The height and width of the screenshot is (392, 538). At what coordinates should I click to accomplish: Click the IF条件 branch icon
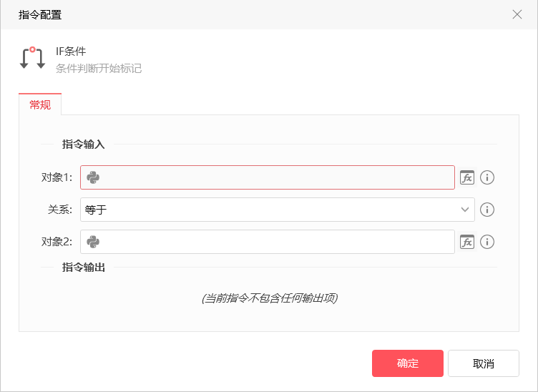pyautogui.click(x=32, y=58)
